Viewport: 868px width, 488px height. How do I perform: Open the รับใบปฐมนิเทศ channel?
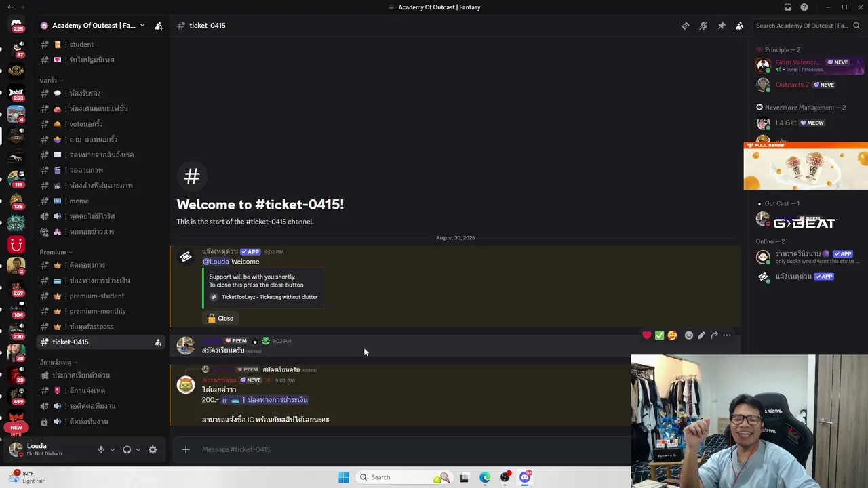[x=92, y=60]
